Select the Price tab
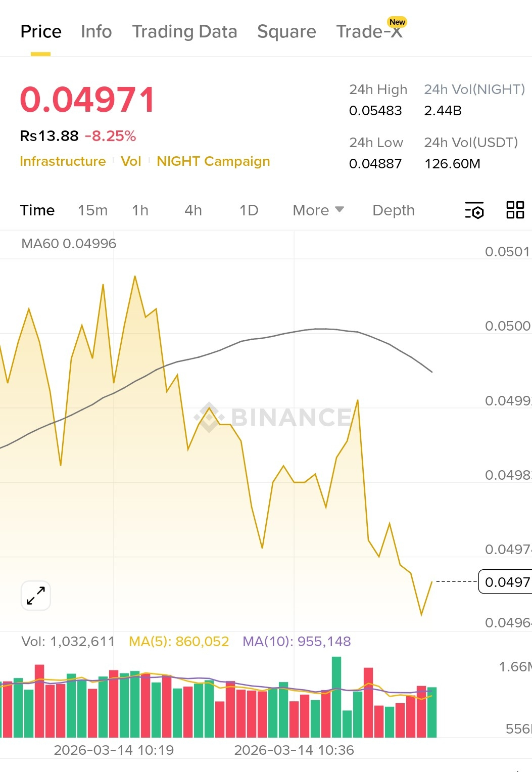532x772 pixels. point(41,32)
